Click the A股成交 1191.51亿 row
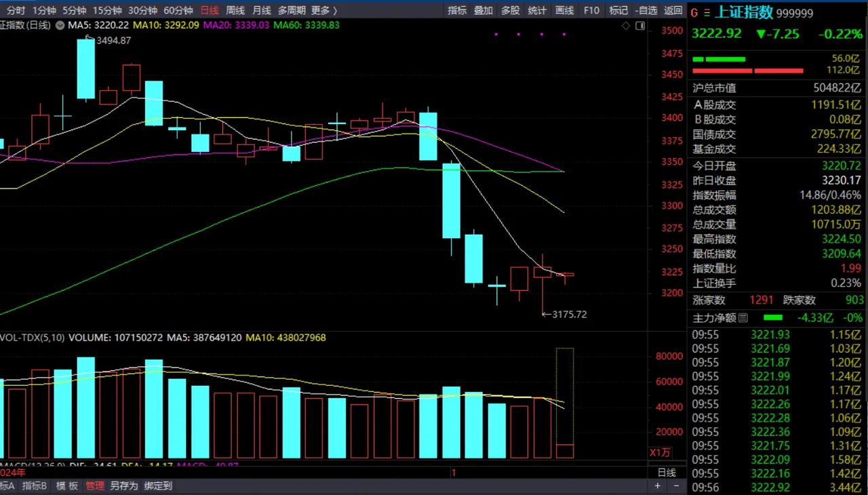This screenshot has height=495, width=868. coord(776,104)
